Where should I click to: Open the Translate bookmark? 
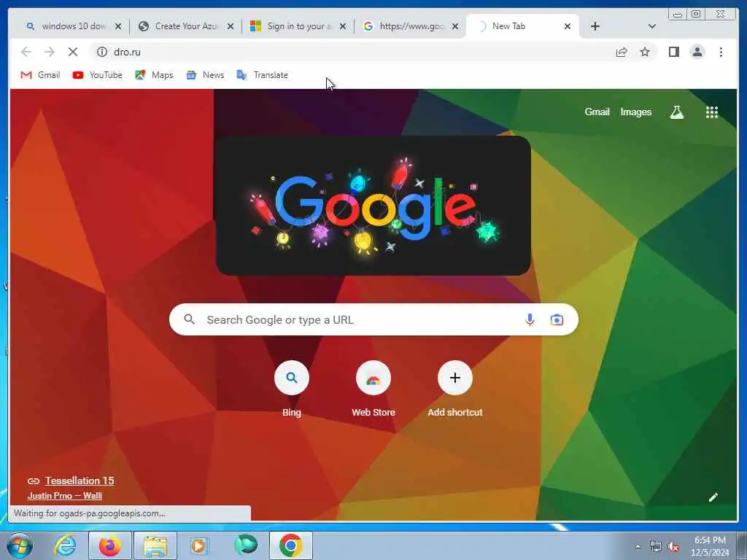[262, 75]
